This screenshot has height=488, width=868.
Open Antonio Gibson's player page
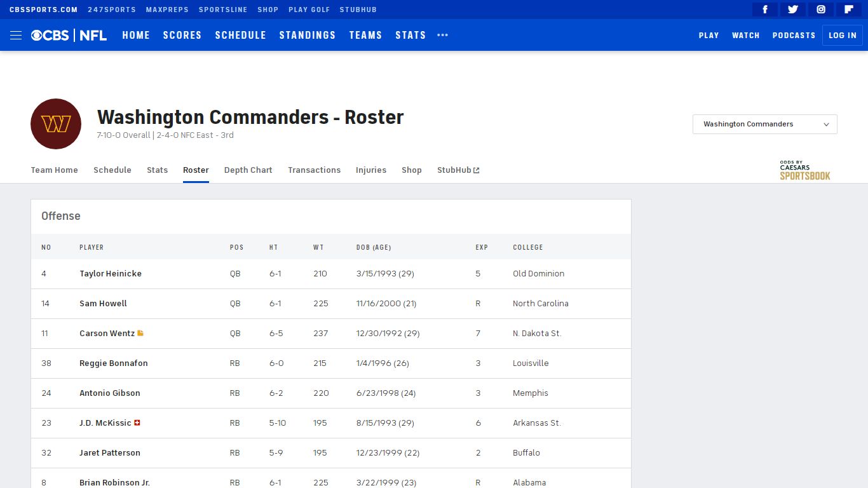point(110,393)
